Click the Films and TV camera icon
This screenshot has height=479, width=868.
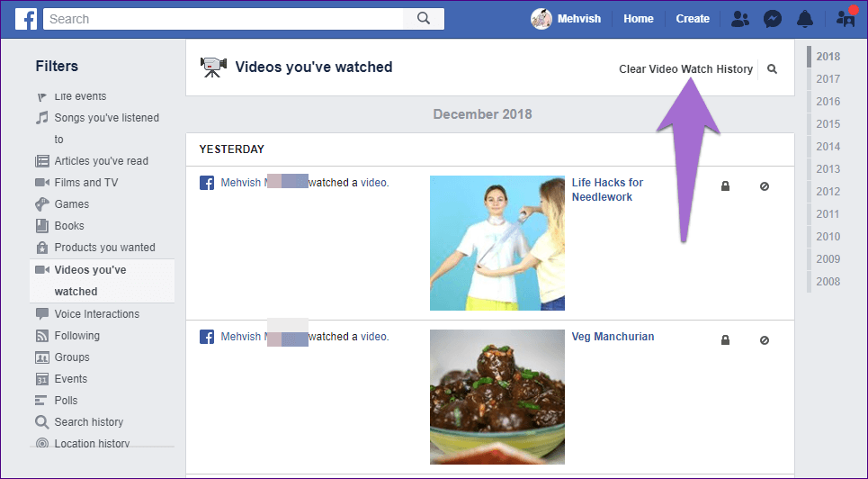pos(42,183)
